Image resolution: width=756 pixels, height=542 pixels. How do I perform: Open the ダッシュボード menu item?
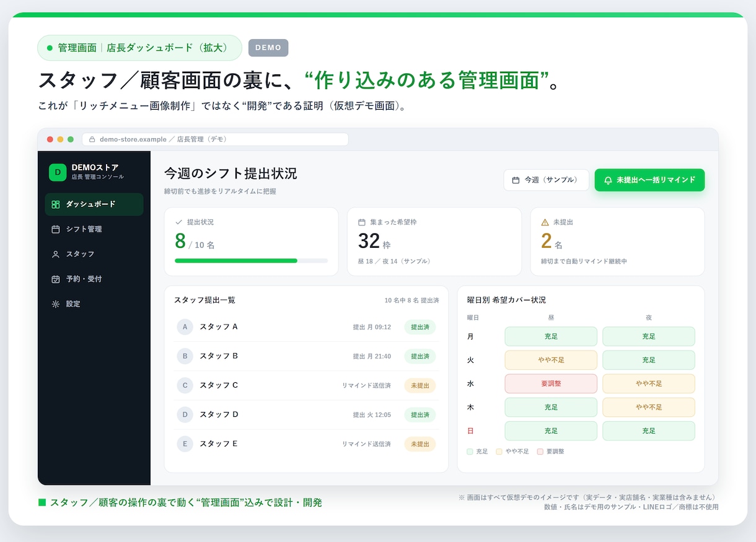click(94, 204)
